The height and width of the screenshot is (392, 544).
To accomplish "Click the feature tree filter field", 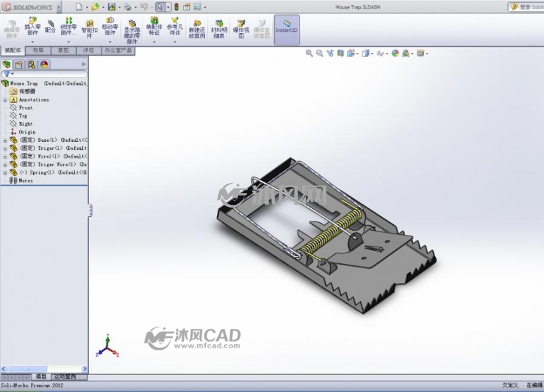I will pos(44,74).
